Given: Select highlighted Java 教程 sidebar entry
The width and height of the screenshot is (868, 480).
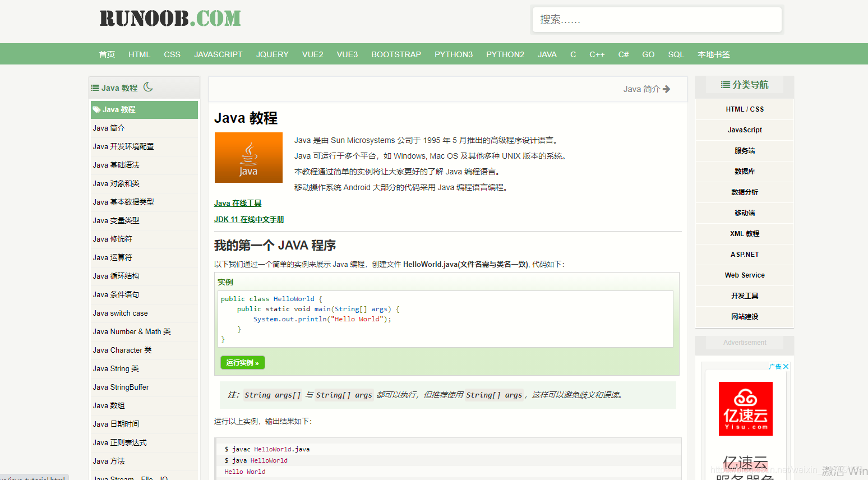Looking at the screenshot, I should pos(144,110).
